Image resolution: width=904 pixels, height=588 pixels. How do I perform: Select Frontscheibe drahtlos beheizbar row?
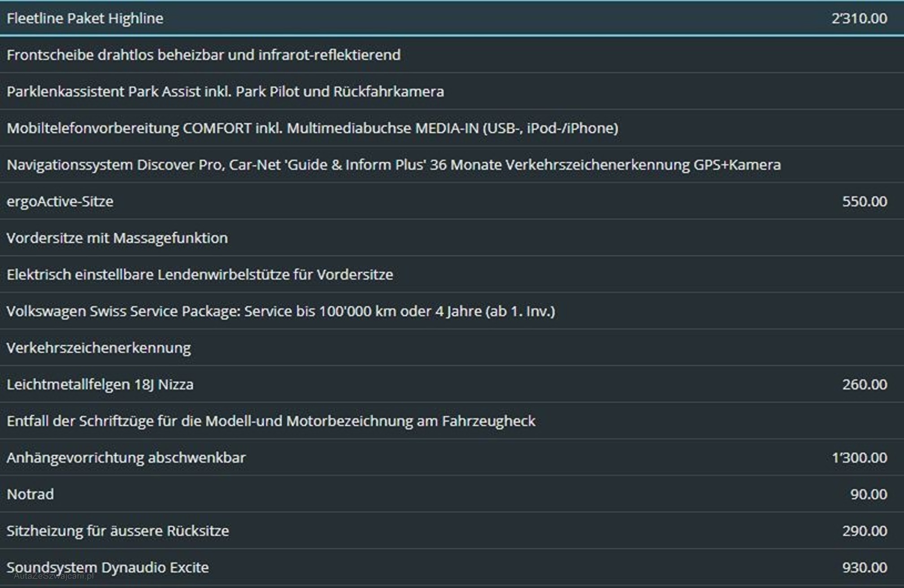[x=452, y=55]
